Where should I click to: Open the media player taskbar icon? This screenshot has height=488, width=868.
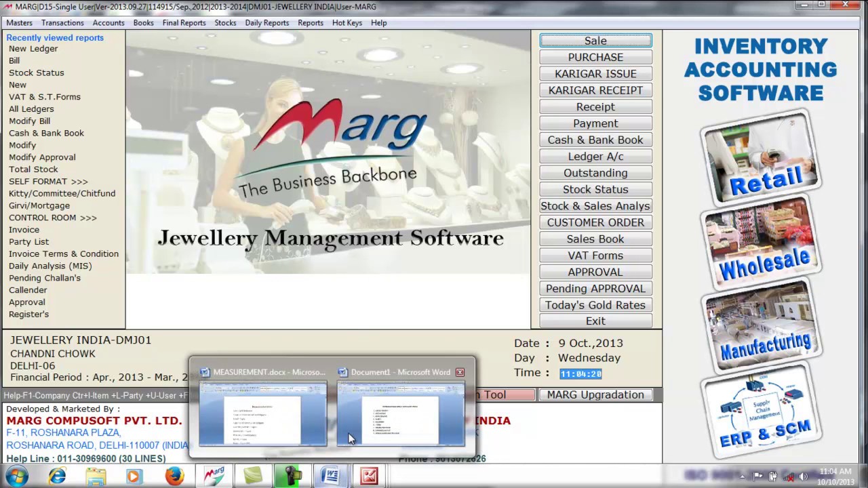tap(134, 476)
